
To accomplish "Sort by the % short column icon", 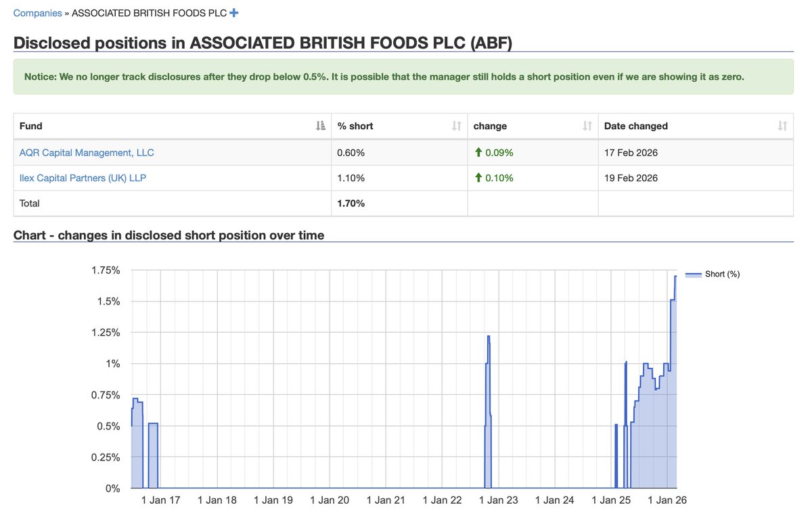I will tap(457, 126).
